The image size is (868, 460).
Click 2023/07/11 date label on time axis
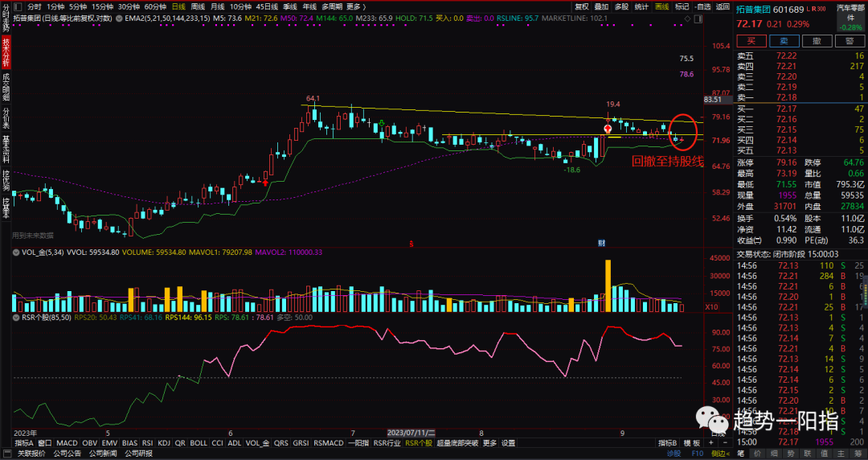(x=411, y=433)
